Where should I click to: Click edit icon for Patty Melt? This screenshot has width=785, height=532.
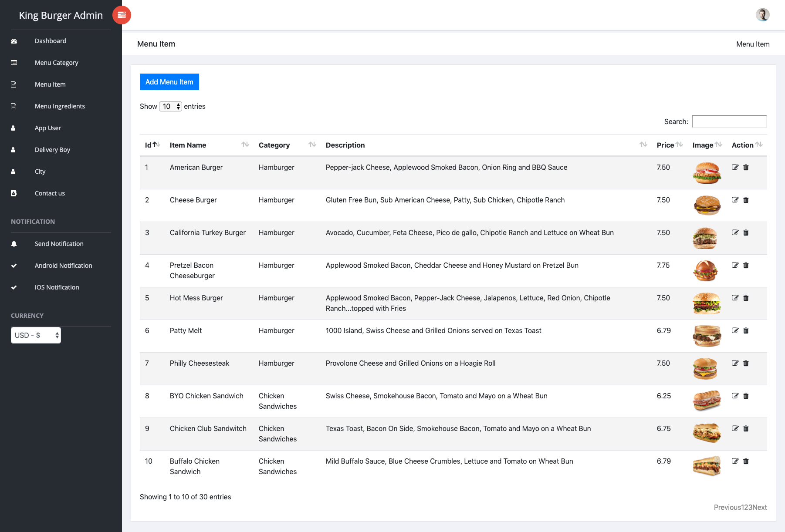pyautogui.click(x=735, y=330)
